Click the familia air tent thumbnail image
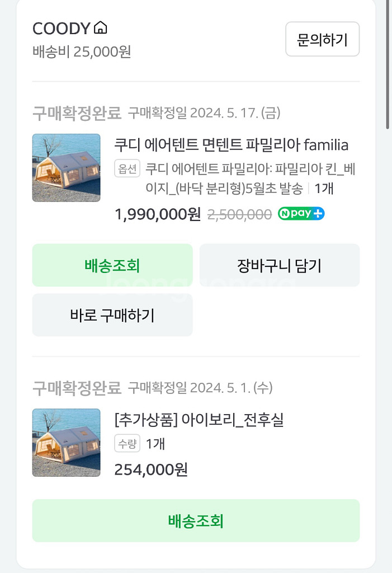Image resolution: width=392 pixels, height=573 pixels. click(x=67, y=168)
